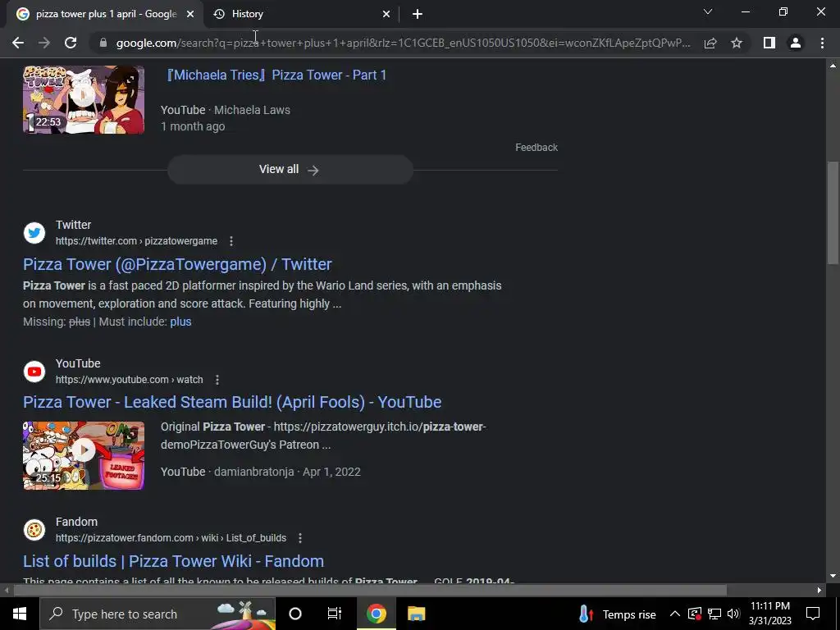Open List of builds Pizza Tower Wiki link
The width and height of the screenshot is (840, 630).
point(174,561)
